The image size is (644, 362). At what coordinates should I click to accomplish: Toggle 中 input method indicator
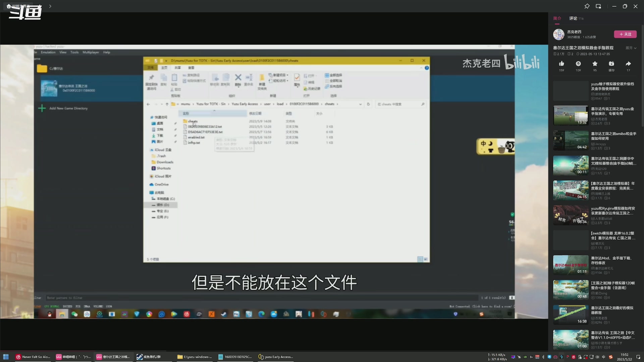point(604,357)
